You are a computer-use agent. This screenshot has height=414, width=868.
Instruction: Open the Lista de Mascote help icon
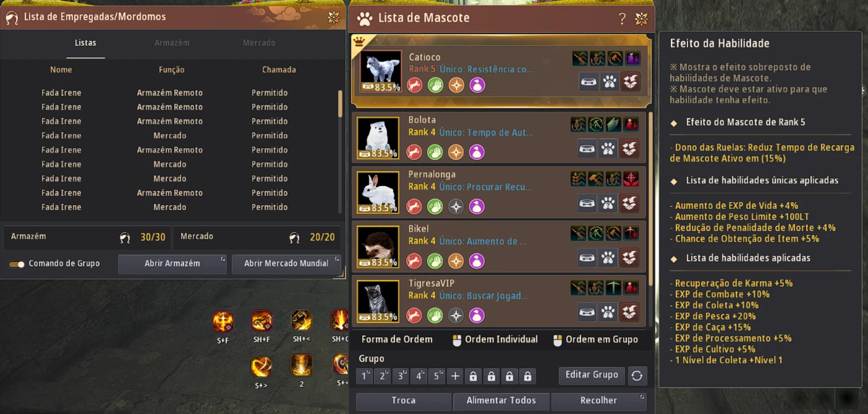[622, 19]
